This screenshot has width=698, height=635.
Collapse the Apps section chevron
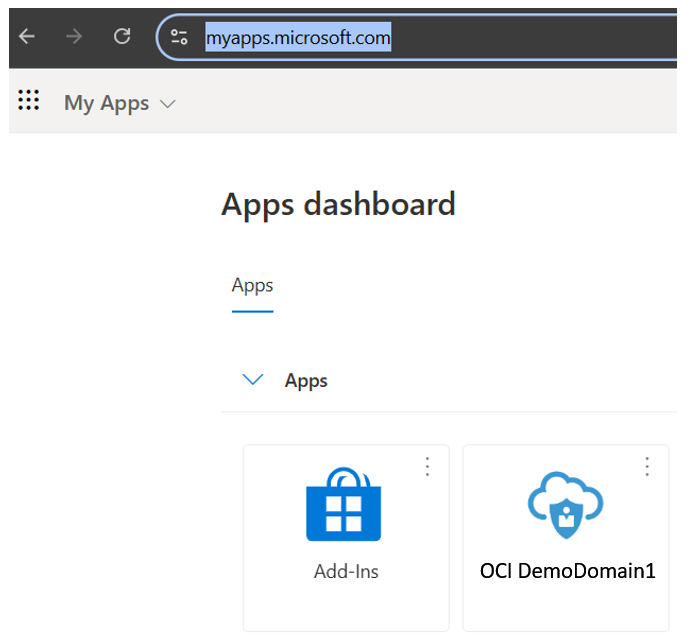tap(253, 380)
